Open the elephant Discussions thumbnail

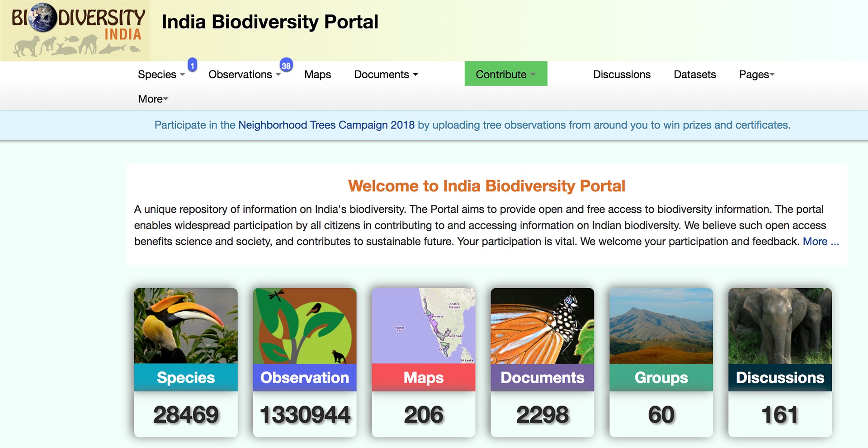780,326
